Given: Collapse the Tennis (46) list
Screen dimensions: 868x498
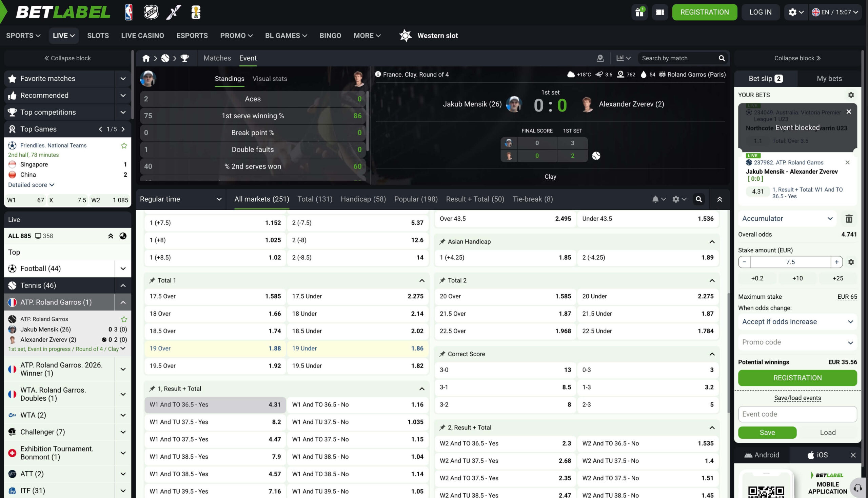Looking at the screenshot, I should tap(123, 285).
